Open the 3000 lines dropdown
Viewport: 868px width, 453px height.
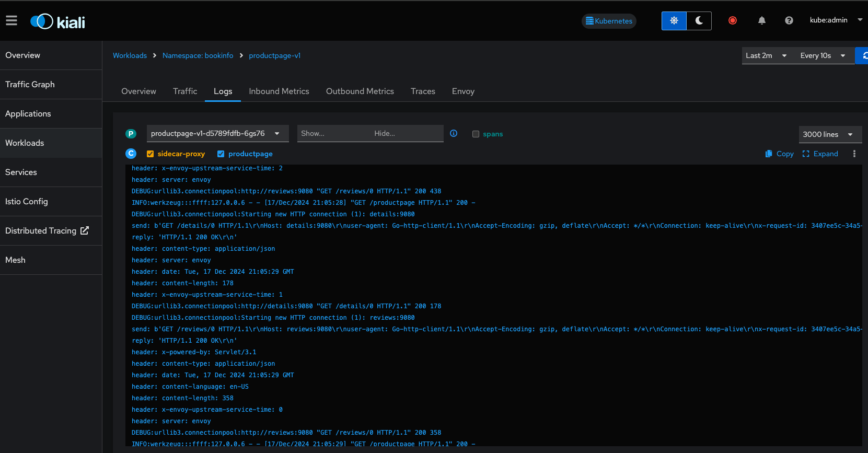pyautogui.click(x=830, y=134)
